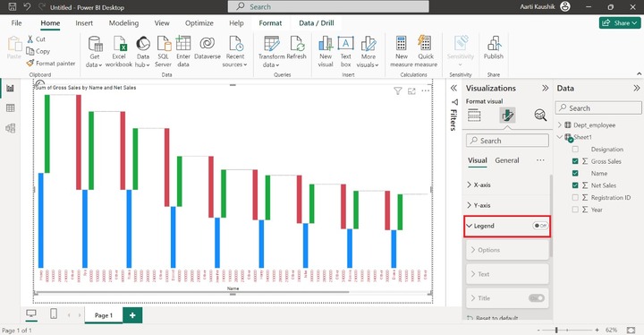Click the Copy command
This screenshot has height=335, width=644.
[x=38, y=51]
